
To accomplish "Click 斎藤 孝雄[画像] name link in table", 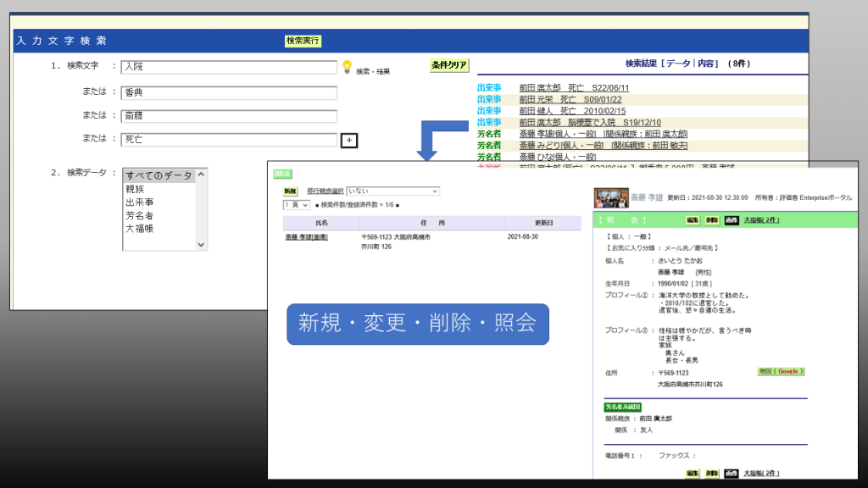I will 307,237.
